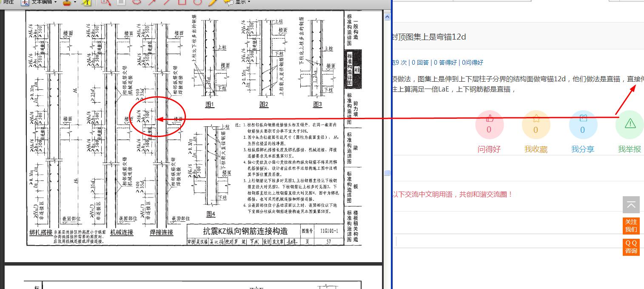The width and height of the screenshot is (644, 289).
Task: Click the 我举报 label
Action: (630, 149)
